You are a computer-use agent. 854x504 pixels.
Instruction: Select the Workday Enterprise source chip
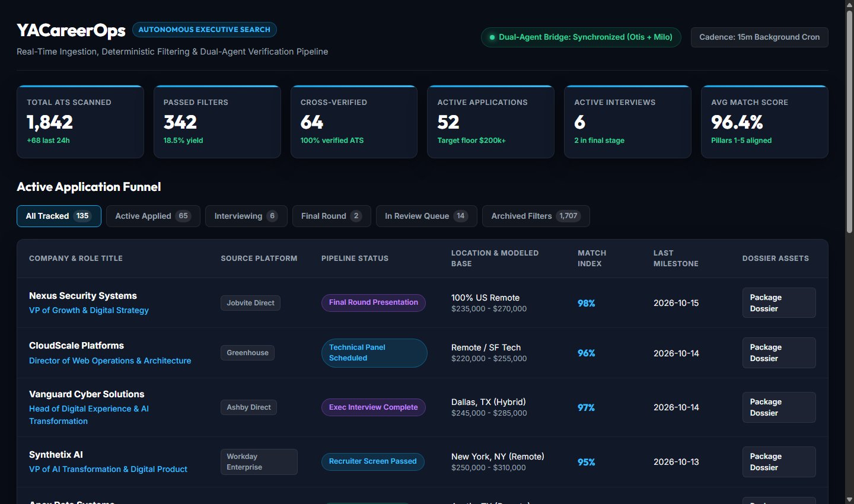(259, 462)
